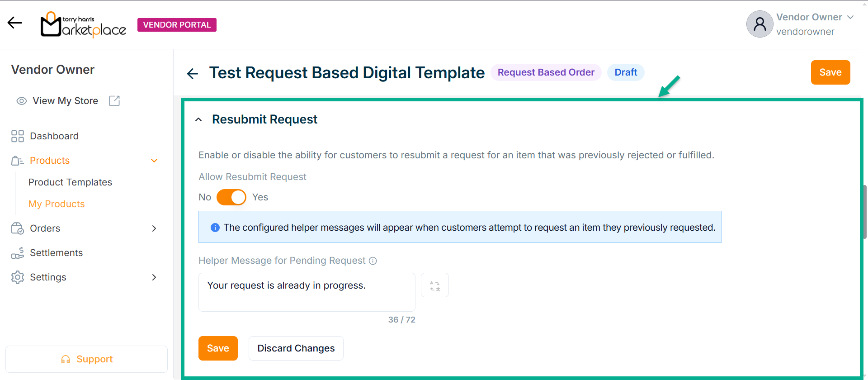Screen dimensions: 868x380
Task: Click the Settings gear icon in sidebar
Action: [x=18, y=277]
